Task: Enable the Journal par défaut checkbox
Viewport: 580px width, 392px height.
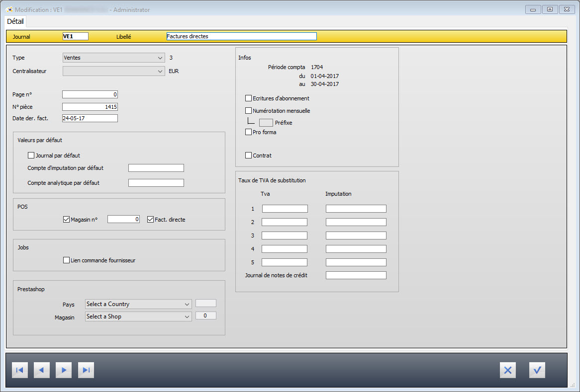Action: (x=31, y=156)
